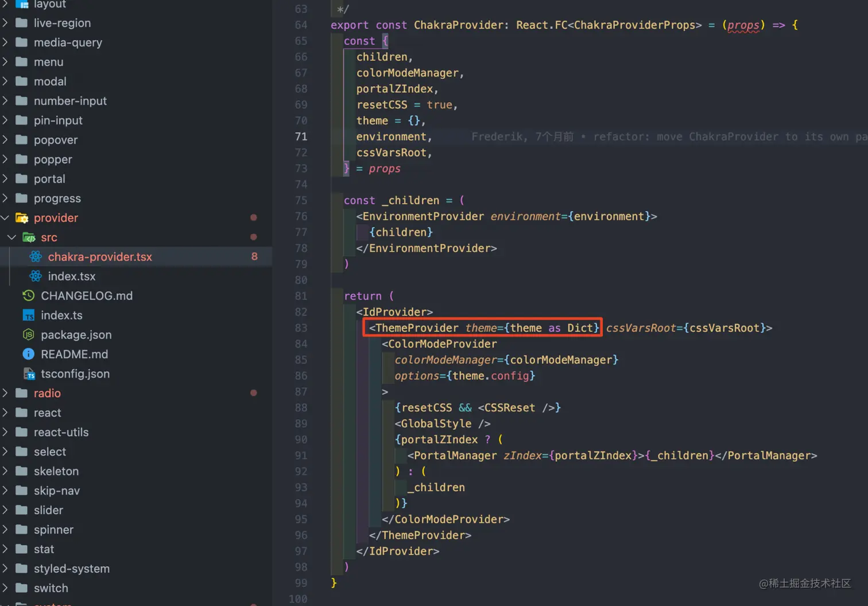The image size is (868, 606).
Task: Click the live-region folder icon
Action: coord(22,23)
